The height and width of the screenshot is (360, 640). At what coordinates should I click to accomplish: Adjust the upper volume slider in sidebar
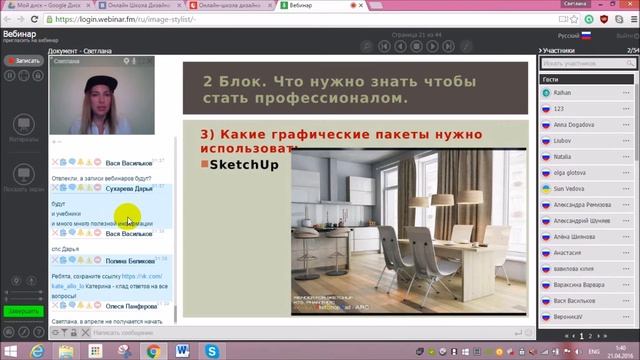[24, 292]
